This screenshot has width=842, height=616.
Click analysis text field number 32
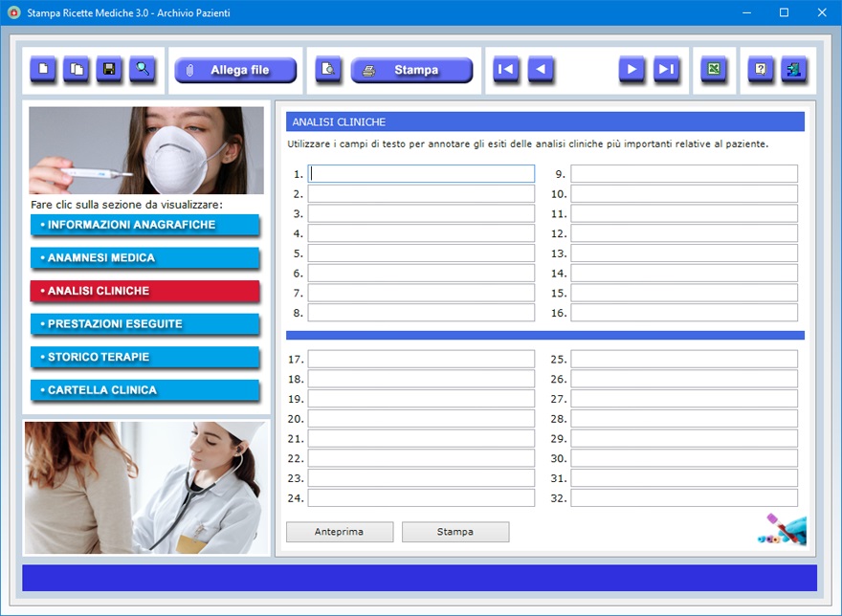pos(684,497)
